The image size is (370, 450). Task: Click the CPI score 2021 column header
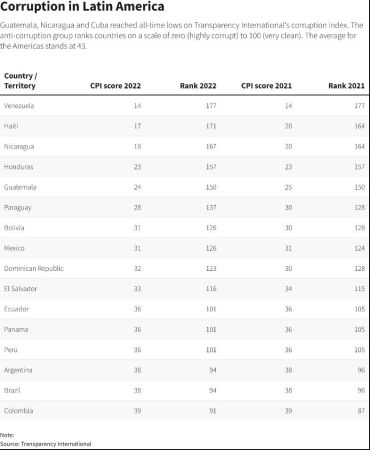266,86
